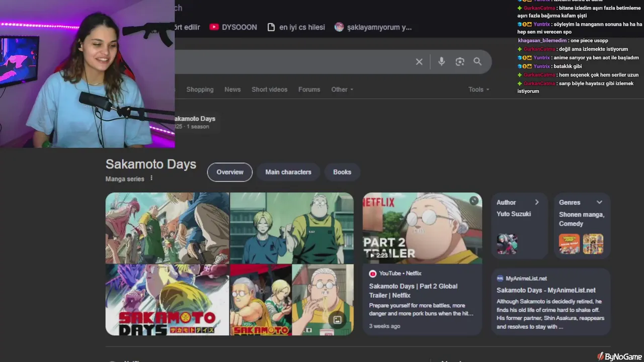Expand the Genres card chevron
644x362 pixels.
(599, 202)
